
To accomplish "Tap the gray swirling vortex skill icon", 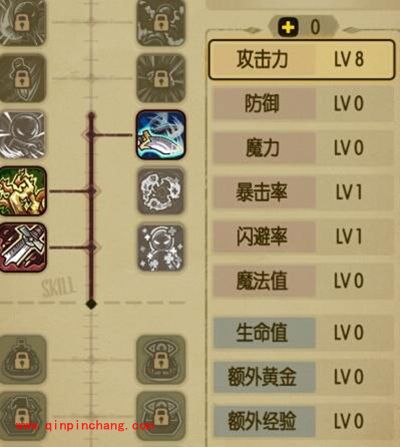I will [161, 191].
